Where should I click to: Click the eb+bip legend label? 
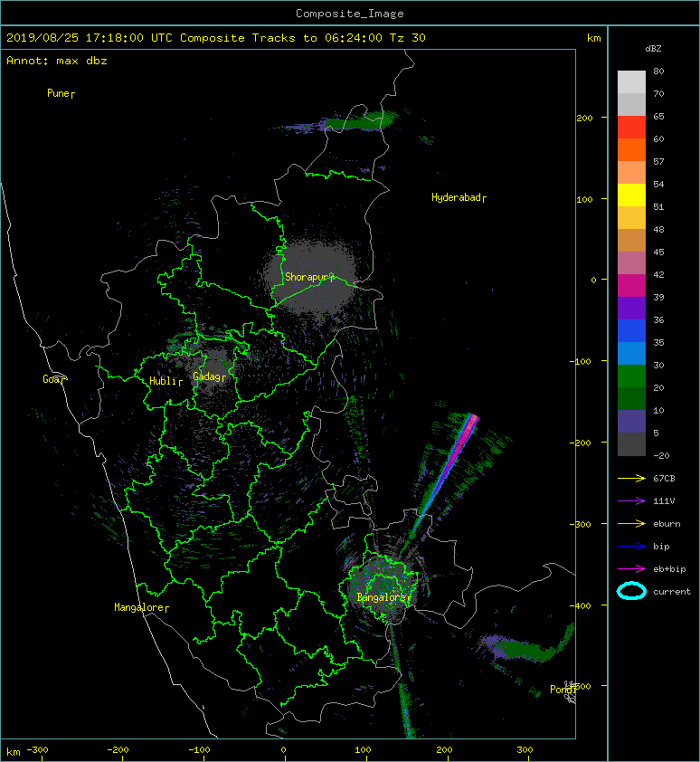(669, 569)
